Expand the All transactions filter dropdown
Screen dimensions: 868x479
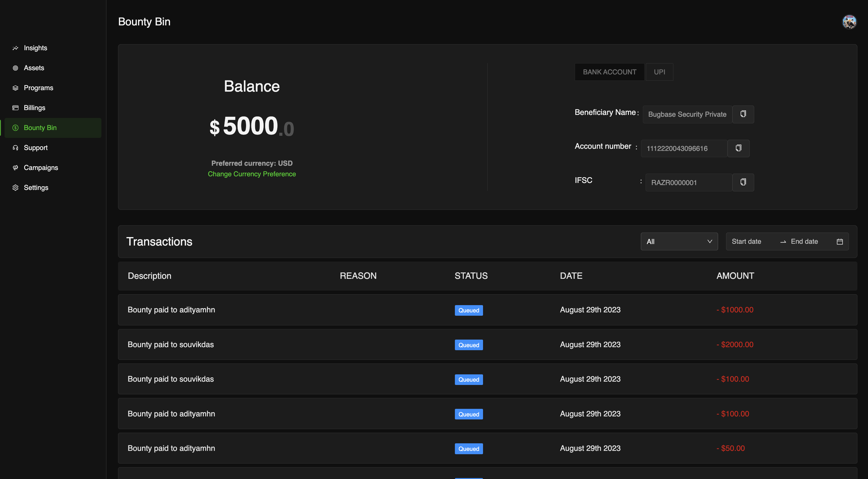pos(679,241)
